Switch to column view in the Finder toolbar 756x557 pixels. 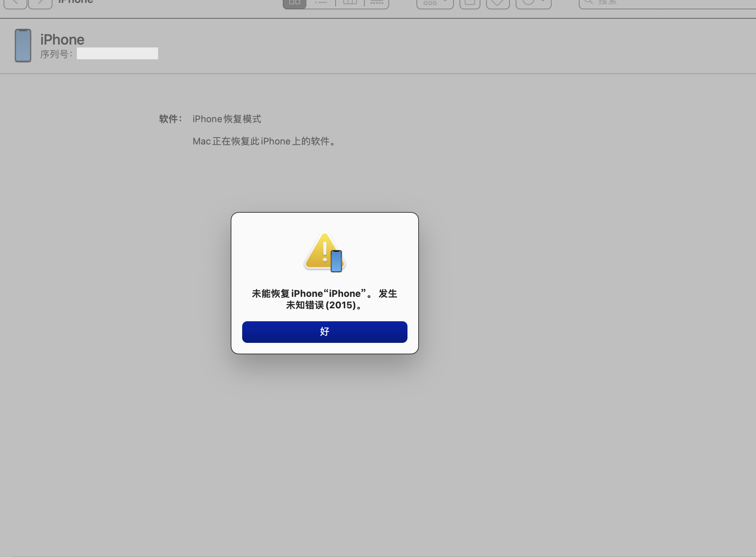pyautogui.click(x=350, y=3)
